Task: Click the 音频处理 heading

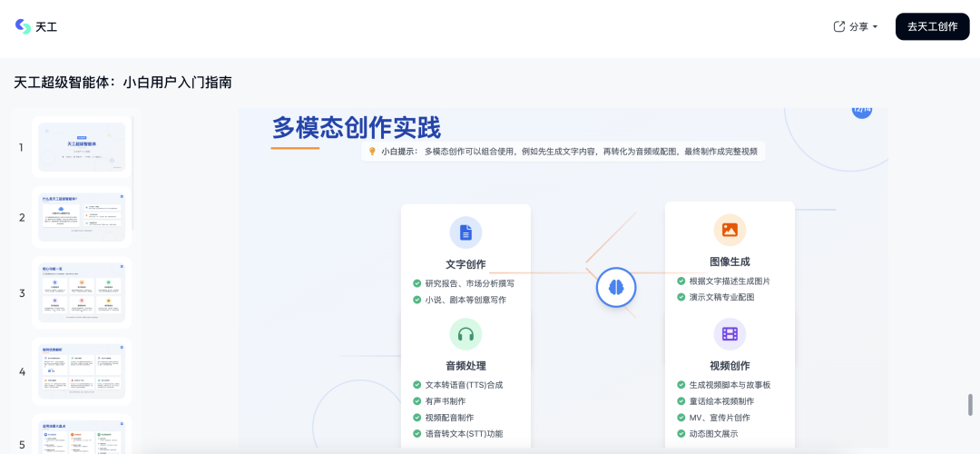Action: point(465,366)
